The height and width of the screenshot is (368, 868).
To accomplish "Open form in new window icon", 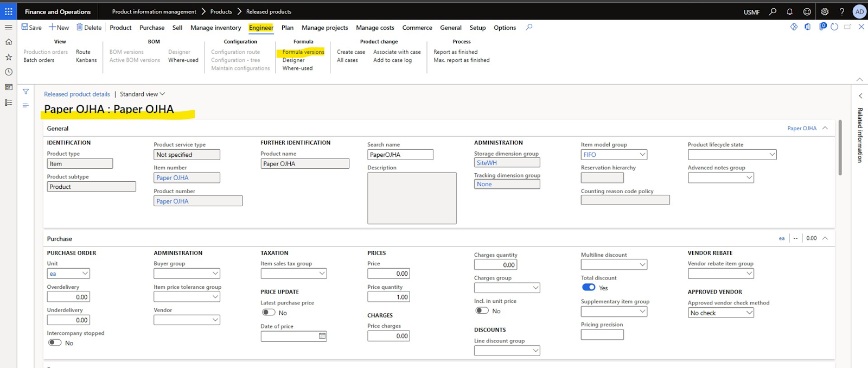I will pyautogui.click(x=847, y=27).
